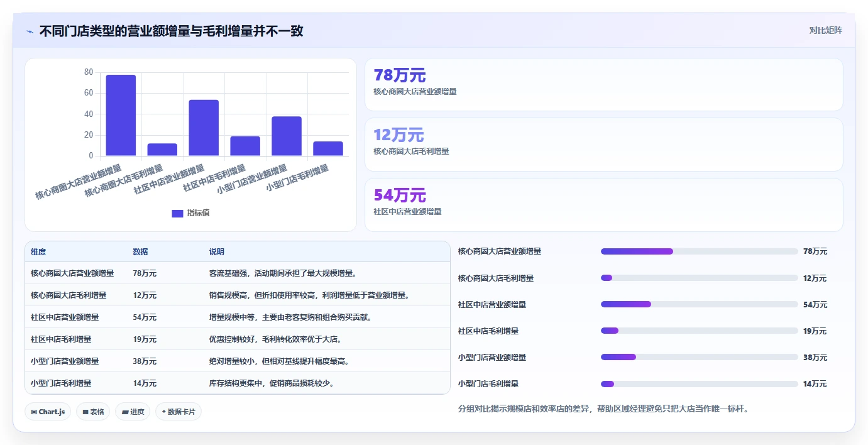Click the 小型门店毛利增量 bar in the chart
The image size is (868, 445).
[x=328, y=148]
